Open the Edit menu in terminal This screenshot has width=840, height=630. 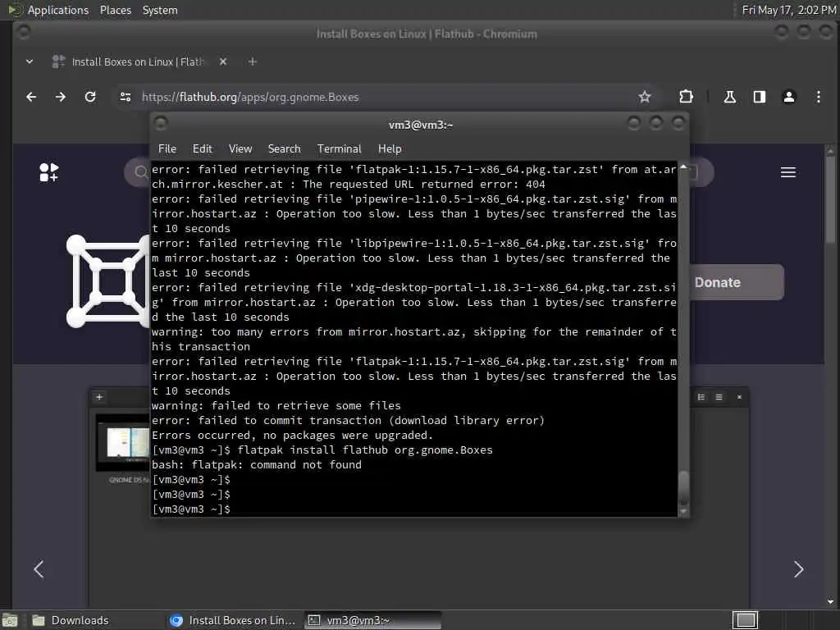point(203,149)
